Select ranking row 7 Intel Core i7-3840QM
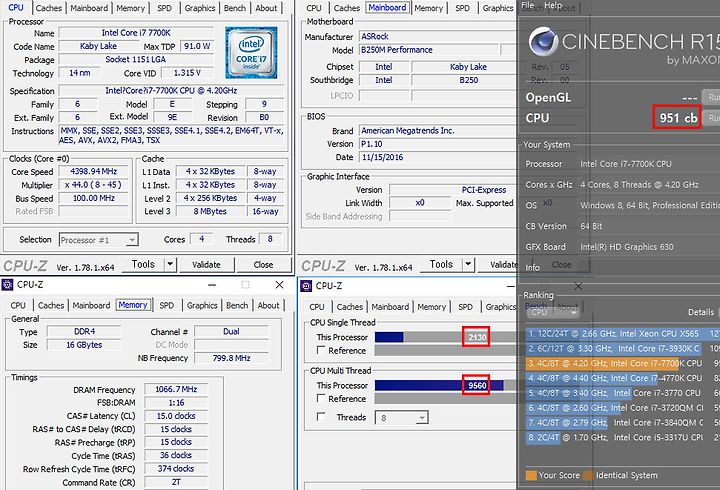Viewport: 720px width, 490px height. click(623, 422)
